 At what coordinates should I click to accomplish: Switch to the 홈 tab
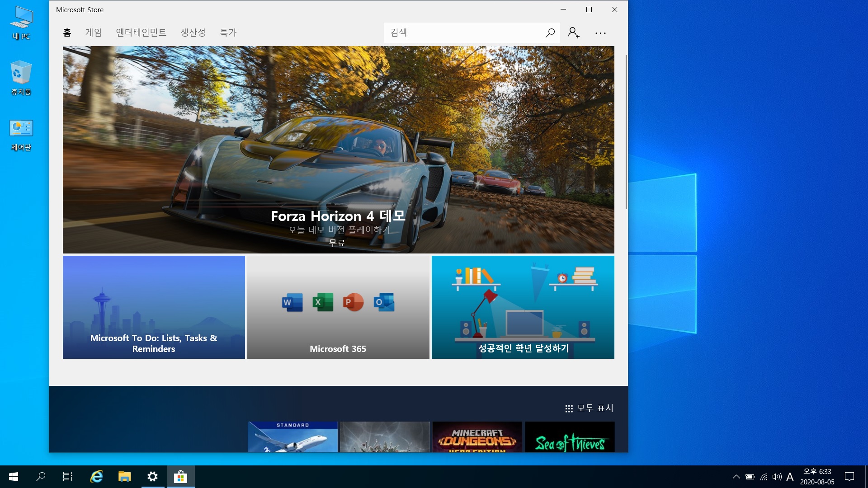coord(67,33)
